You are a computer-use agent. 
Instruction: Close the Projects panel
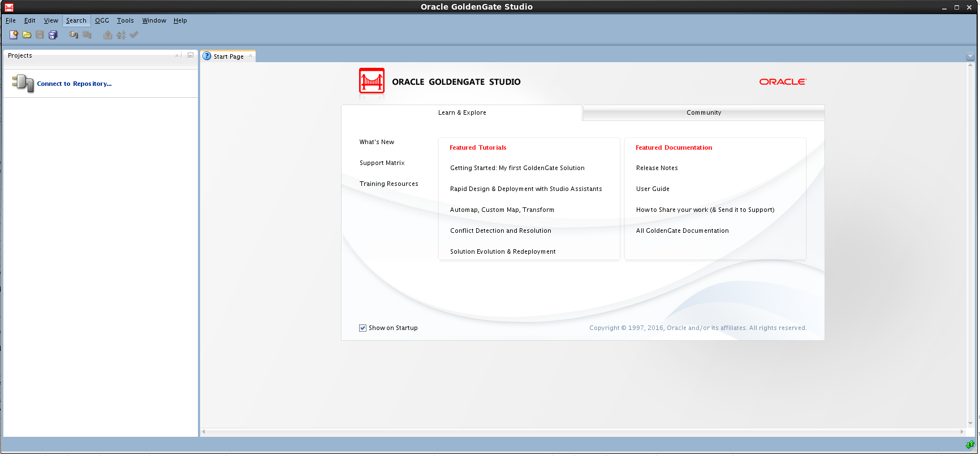tap(177, 55)
